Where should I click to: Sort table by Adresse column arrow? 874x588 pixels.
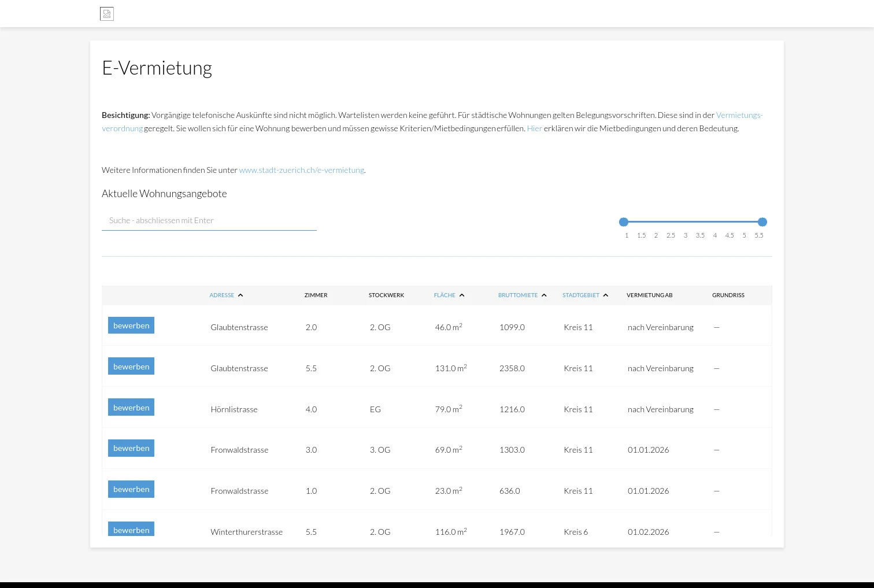pos(240,295)
